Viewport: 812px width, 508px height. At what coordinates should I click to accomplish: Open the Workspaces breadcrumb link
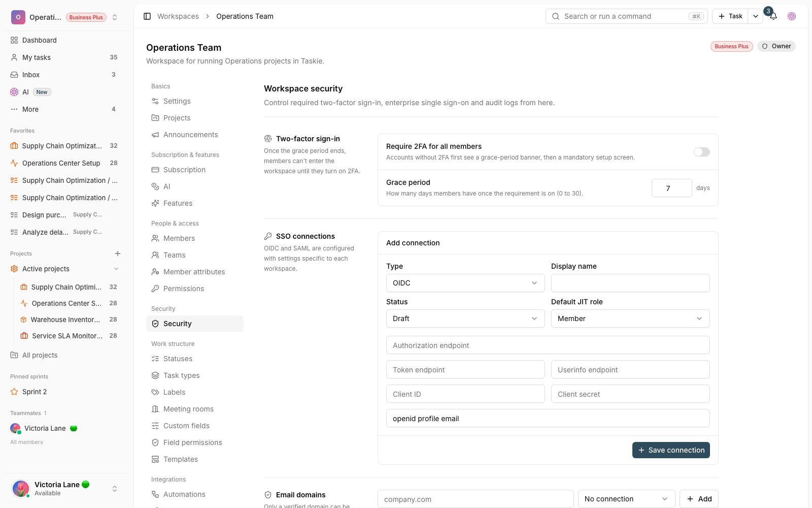pyautogui.click(x=178, y=16)
